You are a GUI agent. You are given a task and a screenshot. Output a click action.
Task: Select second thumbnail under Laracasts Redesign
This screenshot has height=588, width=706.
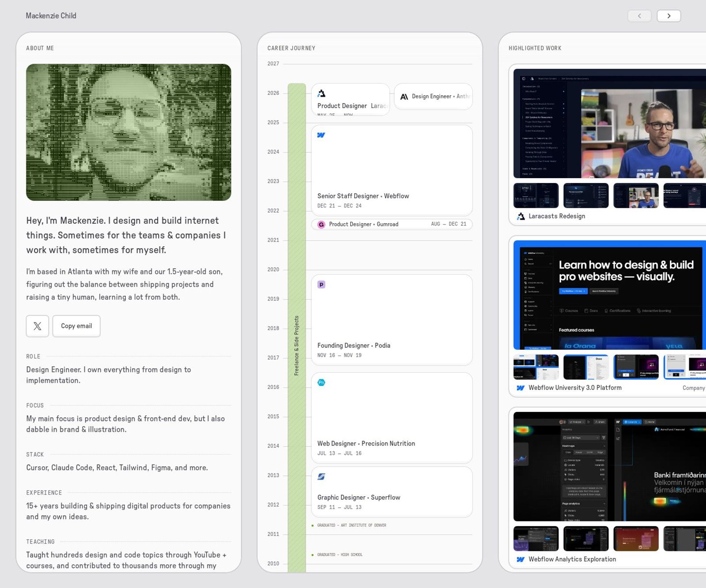point(586,195)
